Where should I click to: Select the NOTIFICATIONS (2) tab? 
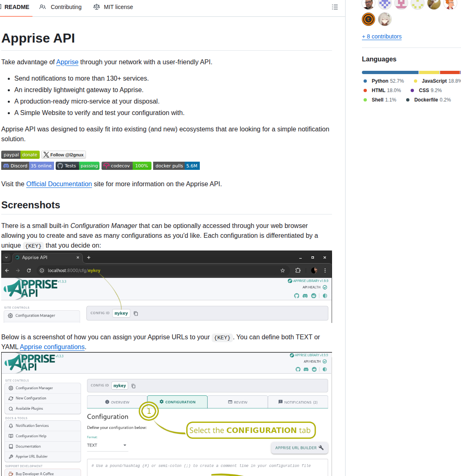pos(298,402)
